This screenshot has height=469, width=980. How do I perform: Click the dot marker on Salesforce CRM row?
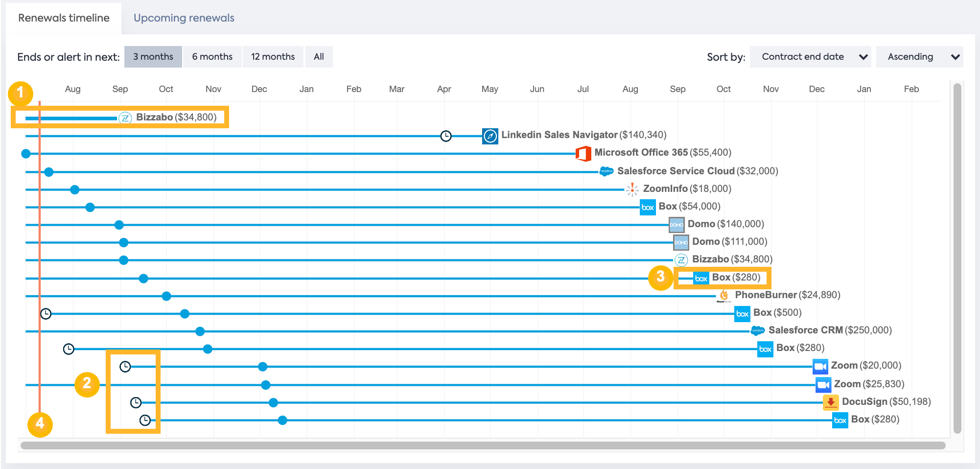coord(200,331)
